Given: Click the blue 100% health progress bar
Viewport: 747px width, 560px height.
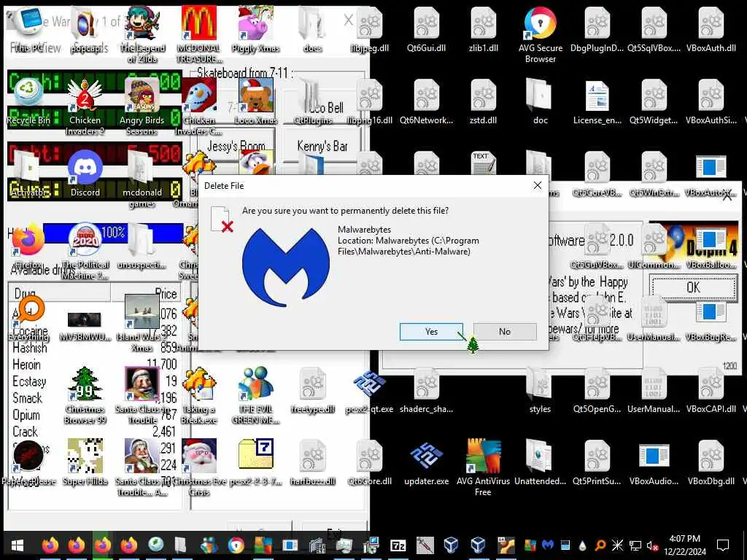Looking at the screenshot, I should click(113, 233).
